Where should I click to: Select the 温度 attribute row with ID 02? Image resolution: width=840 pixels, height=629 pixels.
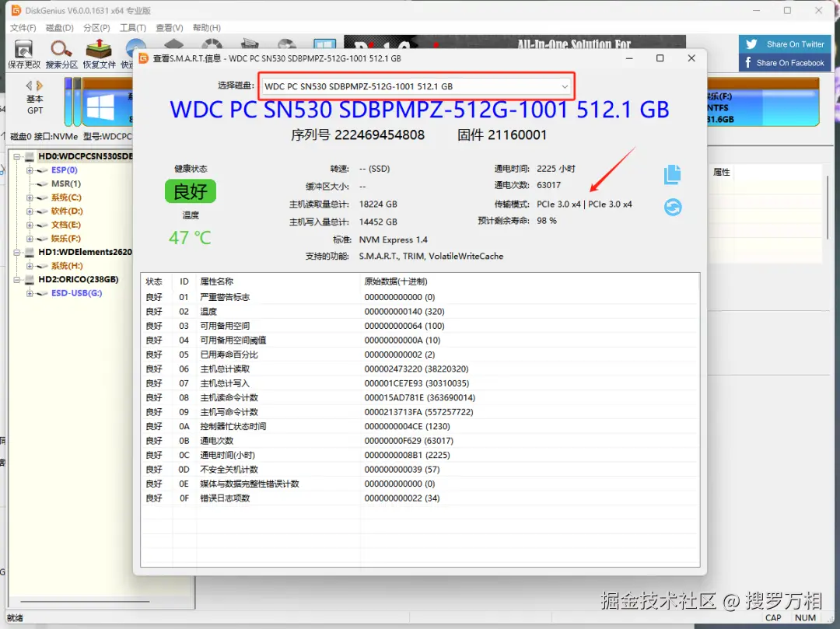pyautogui.click(x=420, y=312)
